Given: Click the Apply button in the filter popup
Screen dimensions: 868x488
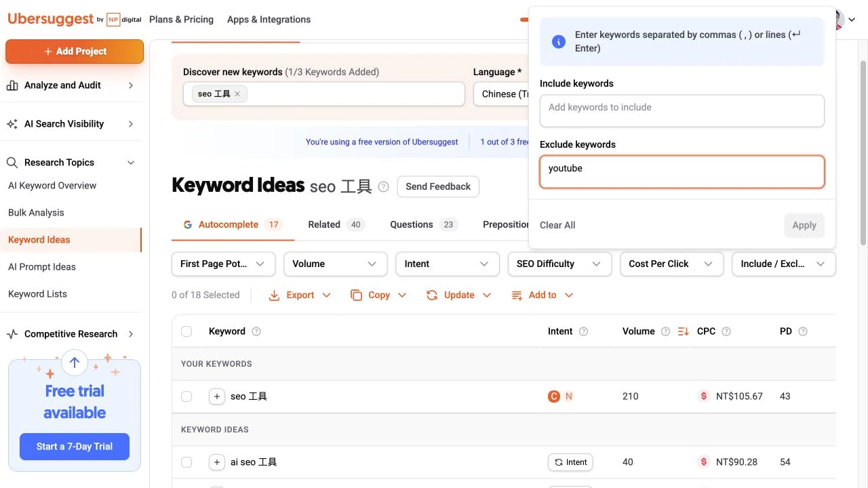Looking at the screenshot, I should pyautogui.click(x=804, y=225).
